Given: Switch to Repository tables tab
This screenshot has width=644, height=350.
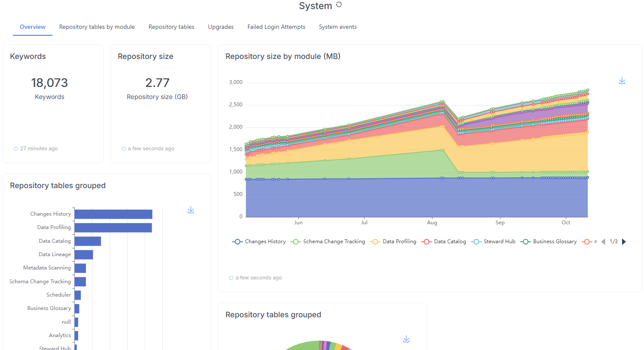Looking at the screenshot, I should pyautogui.click(x=172, y=27).
